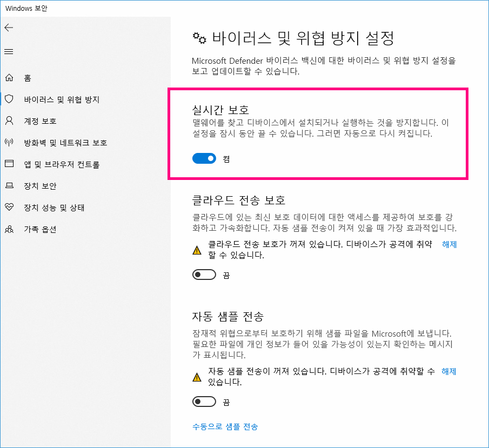Image resolution: width=489 pixels, height=448 pixels.
Task: Click the window icon for app browser control
Action: [9, 164]
